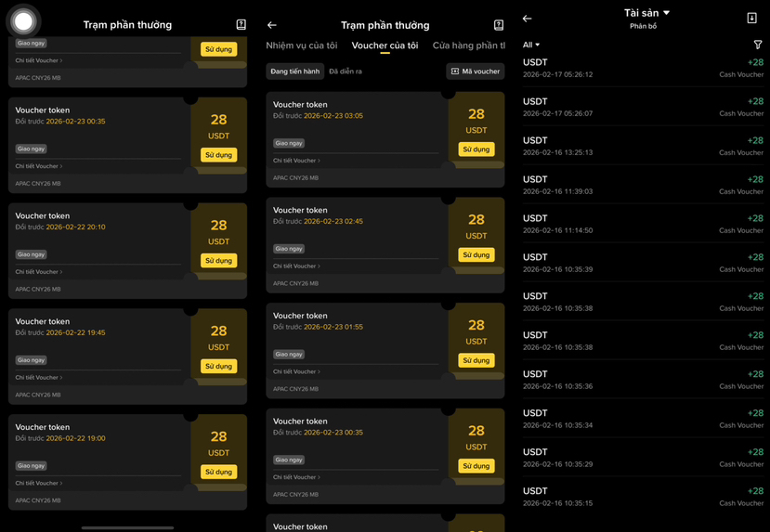
Task: Open the filter funnel icon on Tài sản screen
Action: [758, 45]
